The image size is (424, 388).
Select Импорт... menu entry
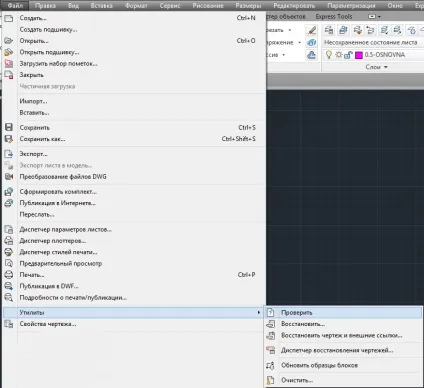tap(133, 101)
